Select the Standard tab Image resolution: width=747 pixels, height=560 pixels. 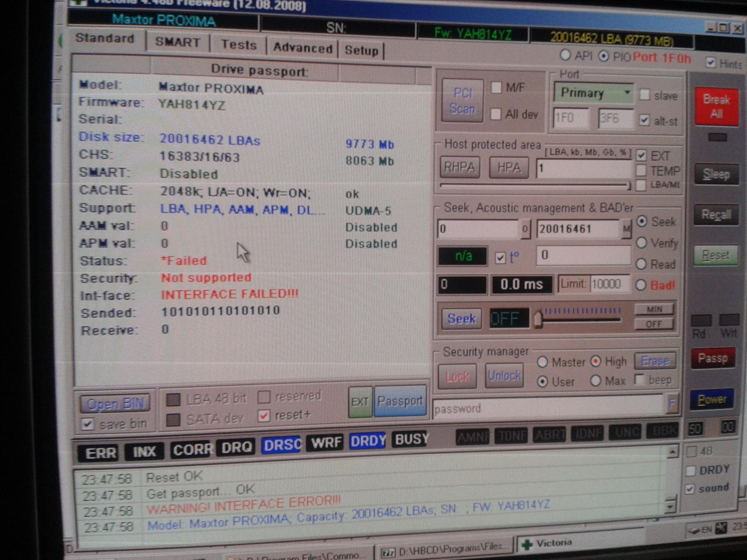coord(105,38)
